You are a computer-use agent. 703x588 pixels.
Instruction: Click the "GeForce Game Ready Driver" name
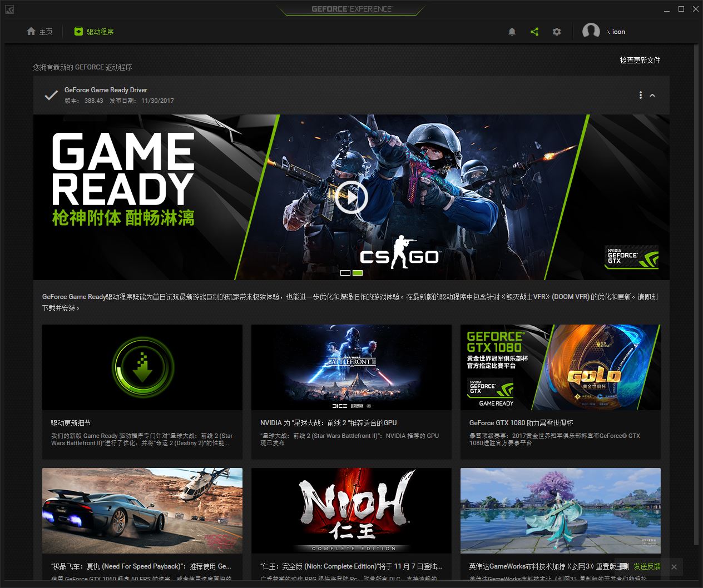[106, 90]
